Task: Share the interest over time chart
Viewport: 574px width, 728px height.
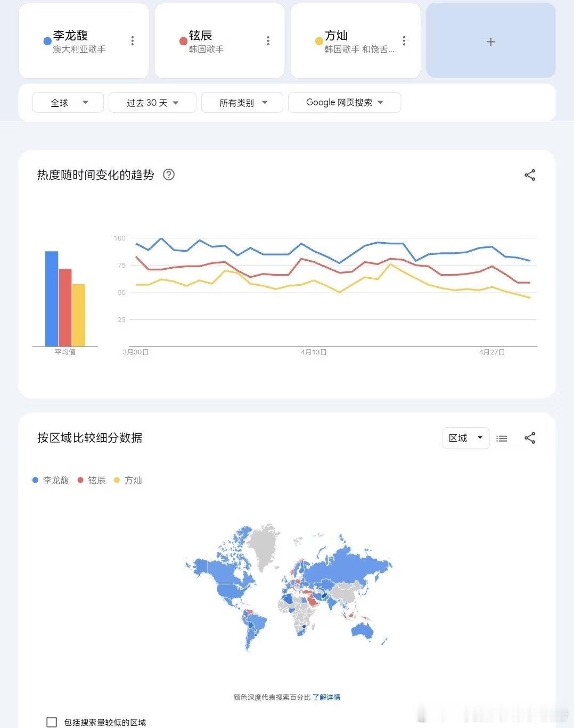Action: pos(530,175)
